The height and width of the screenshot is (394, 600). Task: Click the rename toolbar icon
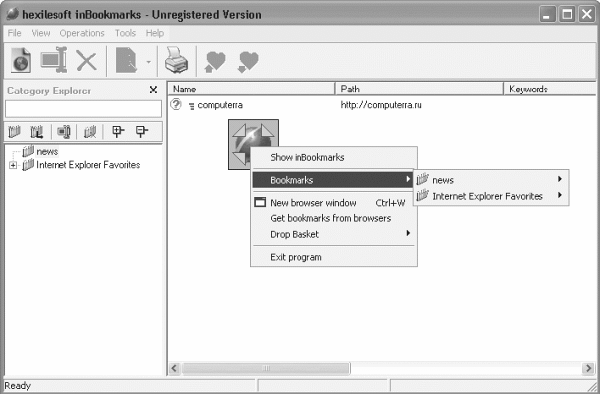54,60
